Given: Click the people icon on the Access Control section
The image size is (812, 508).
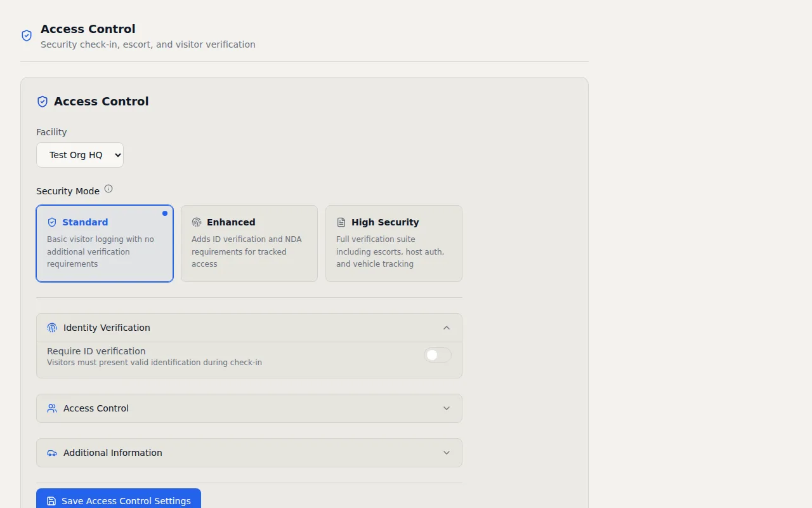Looking at the screenshot, I should coord(51,408).
